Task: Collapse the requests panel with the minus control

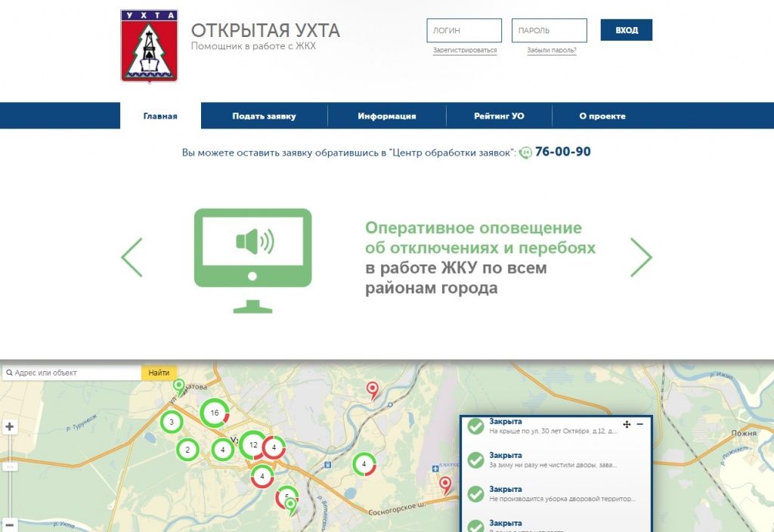Action: tap(639, 425)
